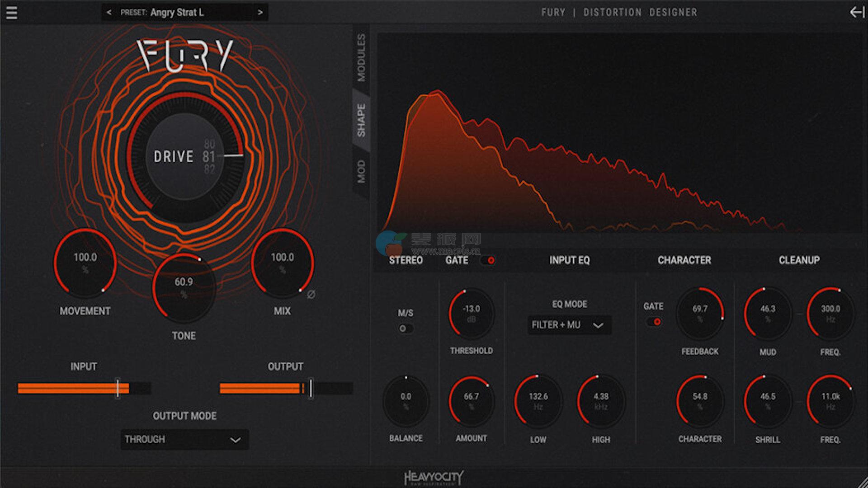Click the MIX knob

click(282, 263)
